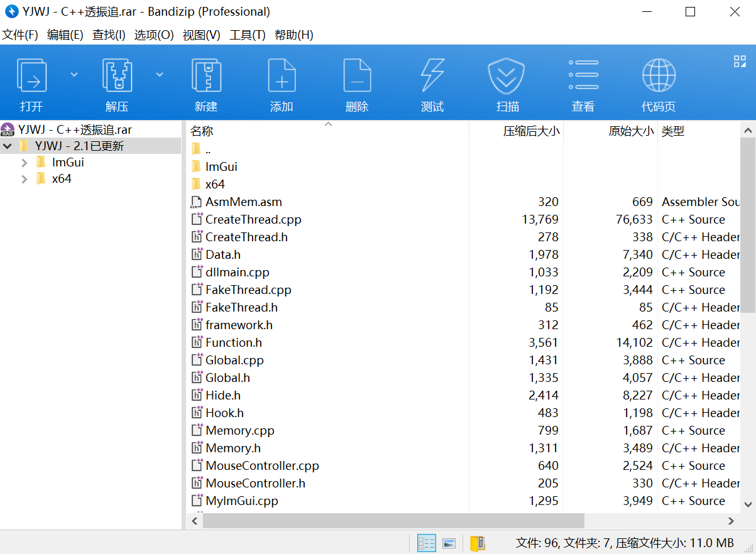The width and height of the screenshot is (756, 554).
Task: Click the New archive (新建) icon
Action: (x=206, y=75)
